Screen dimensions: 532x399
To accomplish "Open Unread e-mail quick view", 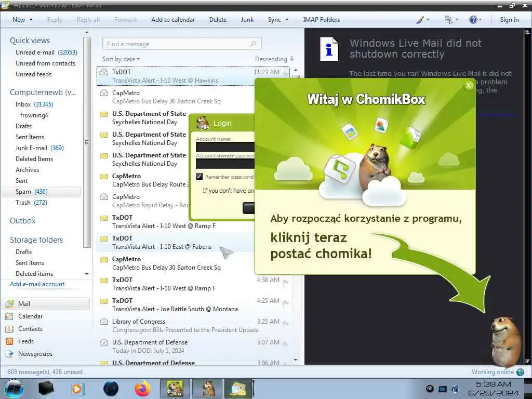I will click(x=46, y=52).
